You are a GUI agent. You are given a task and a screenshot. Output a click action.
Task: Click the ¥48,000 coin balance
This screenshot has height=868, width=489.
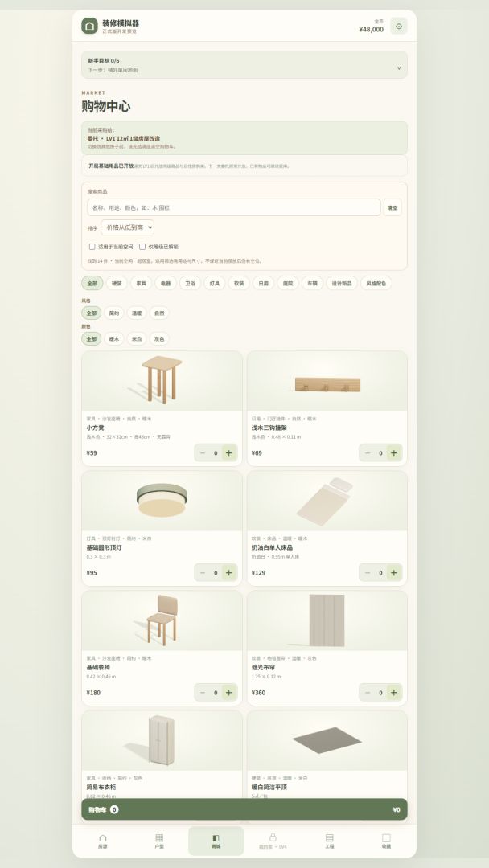tap(371, 30)
